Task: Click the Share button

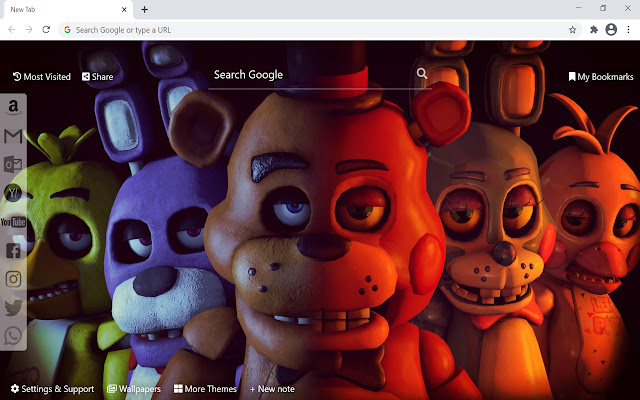Action: [x=98, y=77]
